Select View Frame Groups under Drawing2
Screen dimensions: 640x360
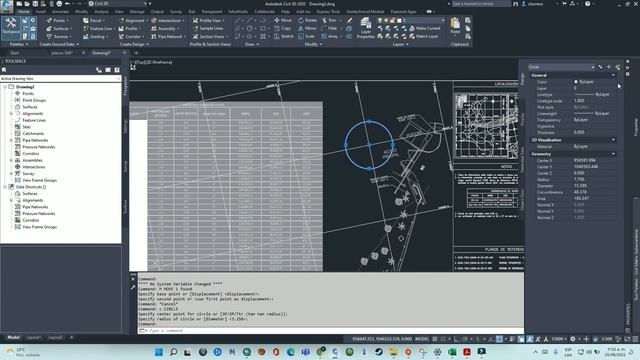[x=39, y=180]
